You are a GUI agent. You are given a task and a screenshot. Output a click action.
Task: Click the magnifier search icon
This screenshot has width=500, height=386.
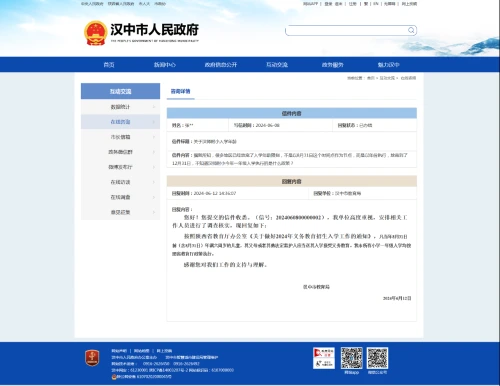pyautogui.click(x=411, y=30)
